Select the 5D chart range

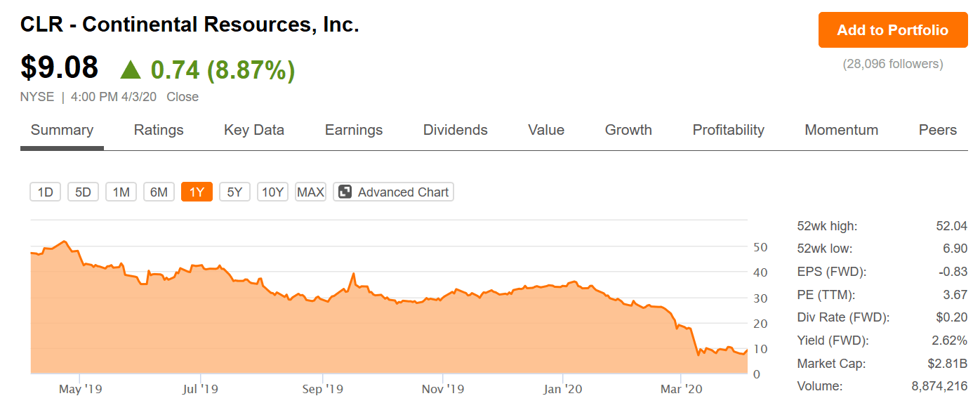tap(84, 192)
